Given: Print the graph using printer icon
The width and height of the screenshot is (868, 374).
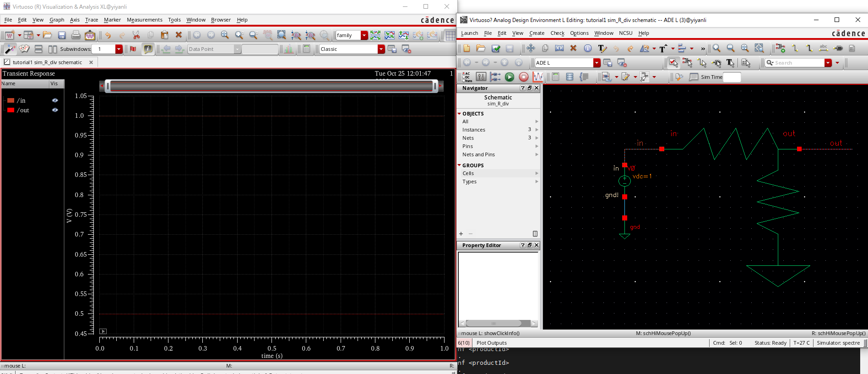Looking at the screenshot, I should 76,35.
